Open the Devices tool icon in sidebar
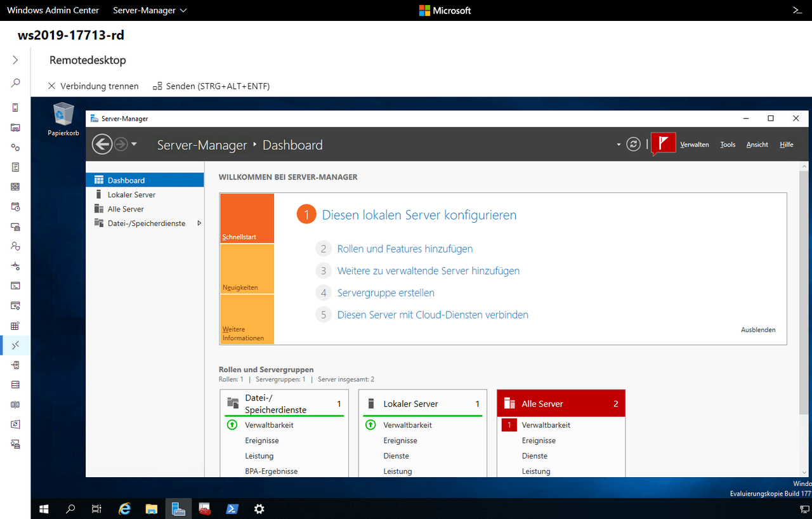The image size is (812, 519). click(x=15, y=227)
